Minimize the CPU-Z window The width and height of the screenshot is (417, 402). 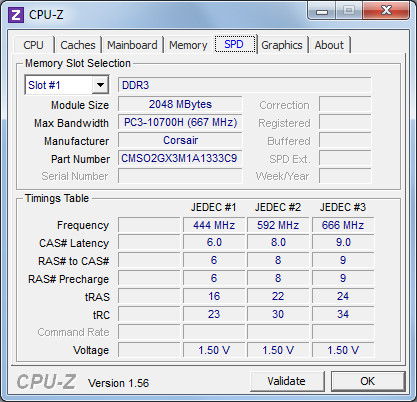pyautogui.click(x=322, y=11)
